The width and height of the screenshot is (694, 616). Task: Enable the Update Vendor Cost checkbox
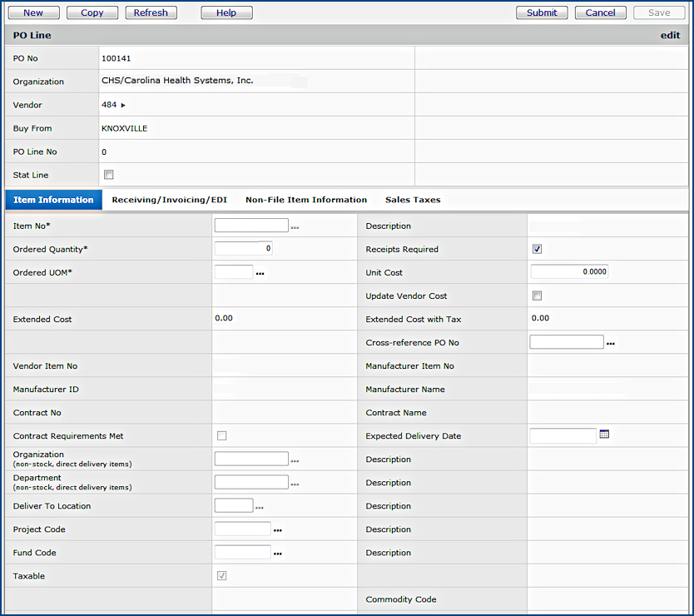coord(537,296)
